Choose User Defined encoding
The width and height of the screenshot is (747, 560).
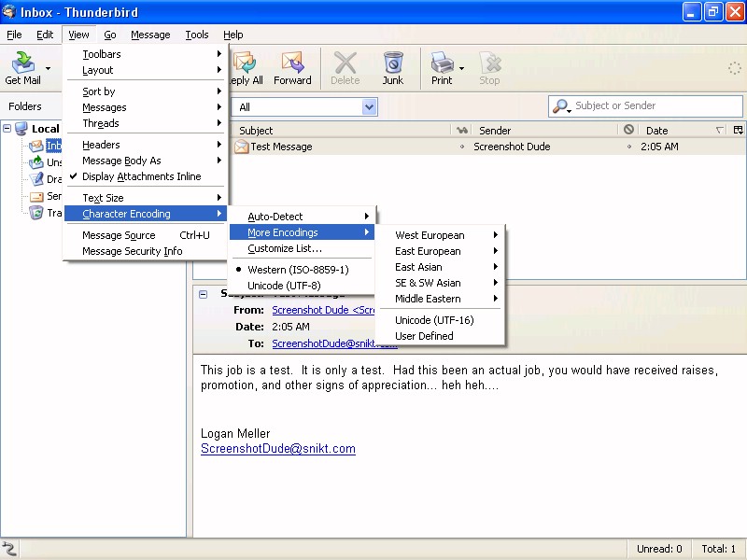tap(440, 336)
